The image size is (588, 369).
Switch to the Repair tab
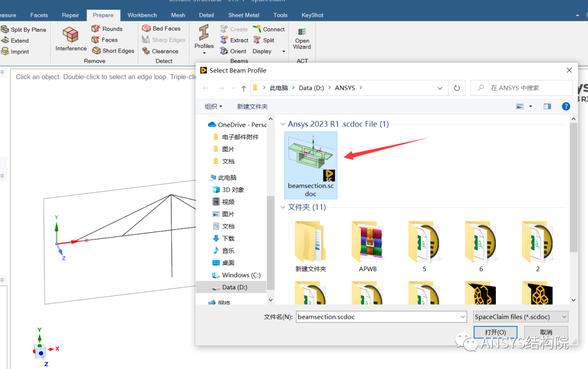(70, 15)
